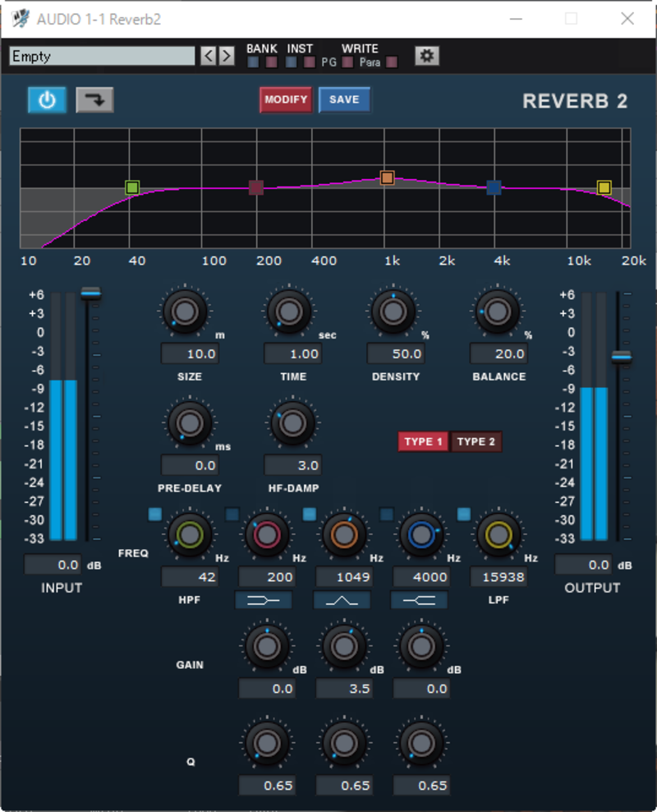Click the INPUT dB value field
This screenshot has height=812, width=657.
point(53,565)
